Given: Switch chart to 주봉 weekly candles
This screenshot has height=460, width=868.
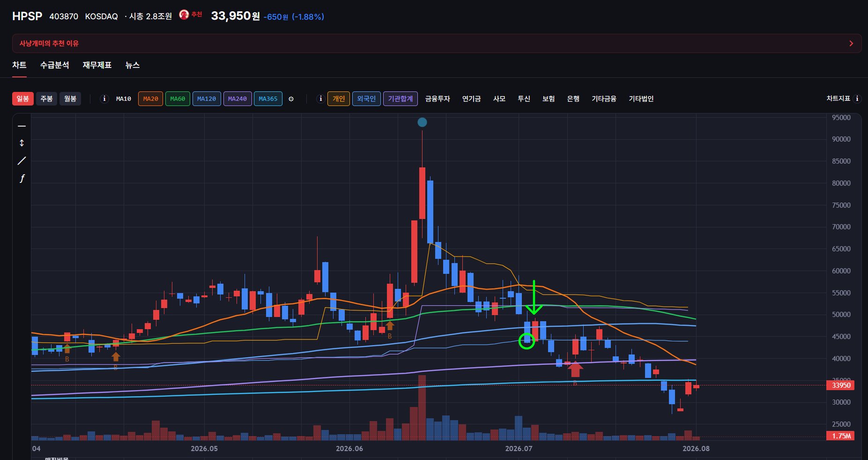Looking at the screenshot, I should point(46,99).
